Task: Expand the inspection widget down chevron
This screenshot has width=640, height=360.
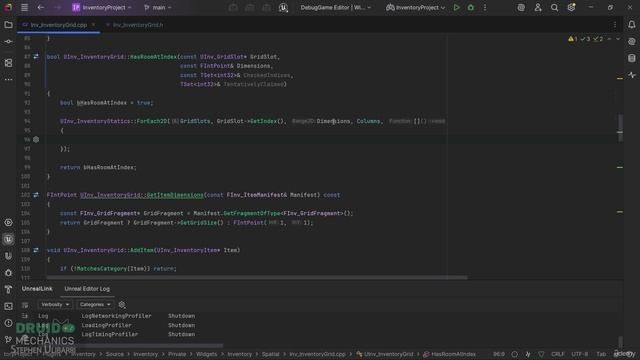Action: tap(618, 39)
